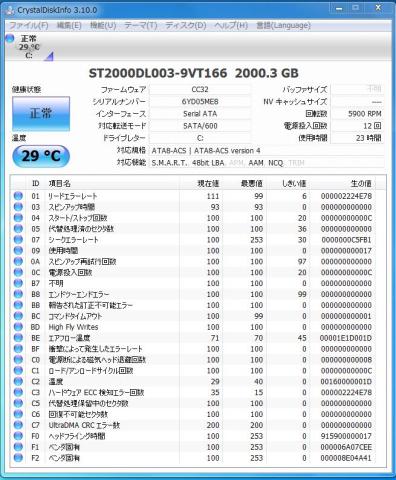This screenshot has height=480, width=396.
Task: Click raw value 000006A07CEE
Action: click(346, 447)
